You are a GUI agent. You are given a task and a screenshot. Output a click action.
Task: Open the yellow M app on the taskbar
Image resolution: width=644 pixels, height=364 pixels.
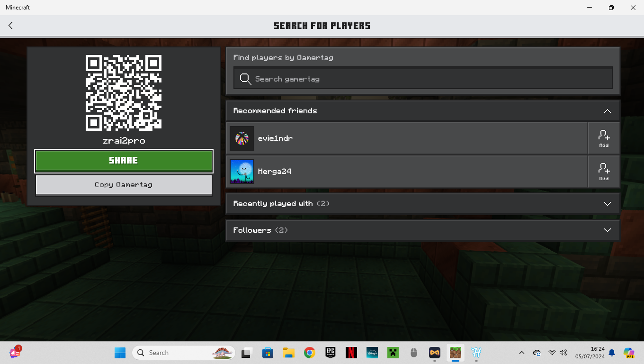click(x=434, y=353)
